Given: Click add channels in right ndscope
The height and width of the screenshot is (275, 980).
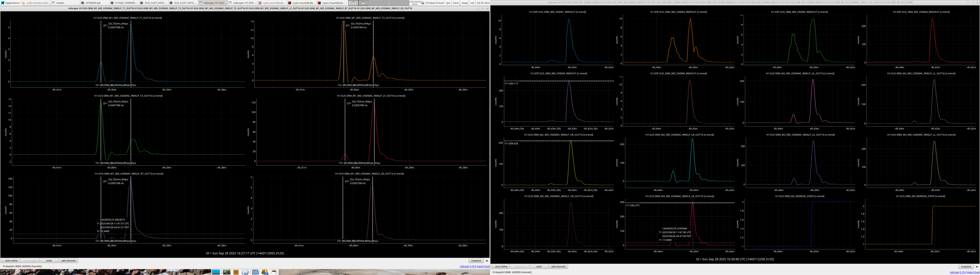Looking at the screenshot, I should point(558,267).
